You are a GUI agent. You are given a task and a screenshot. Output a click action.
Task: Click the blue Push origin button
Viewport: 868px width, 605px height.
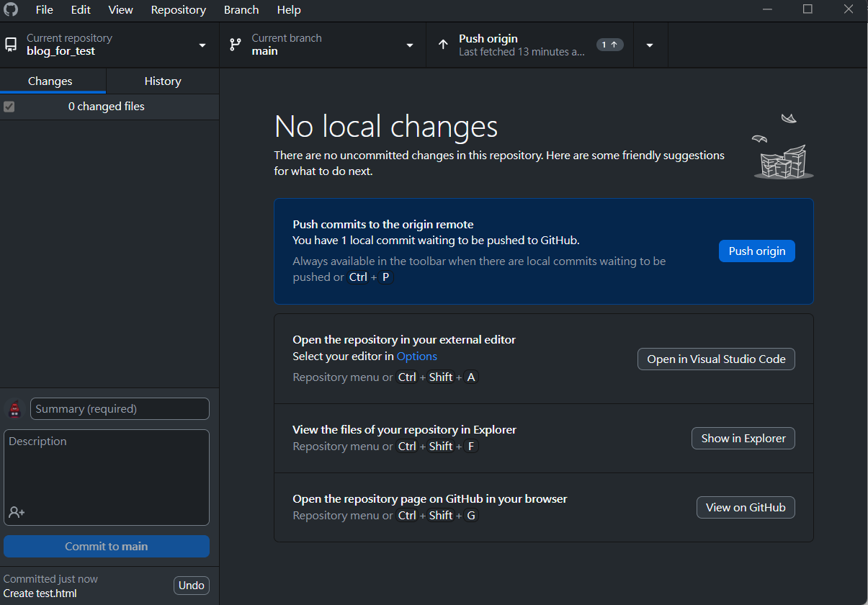757,251
